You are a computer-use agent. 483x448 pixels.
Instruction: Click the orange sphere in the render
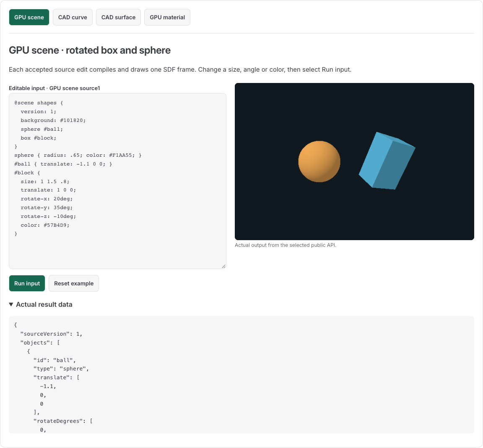[x=319, y=161]
